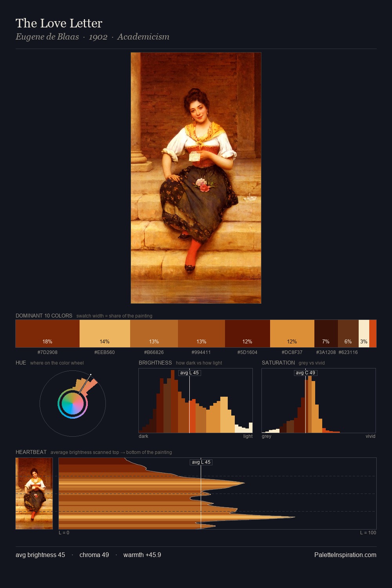Screen dimensions: 392x588
Task: Click the cream swatch showing 3%
Action: (x=364, y=334)
